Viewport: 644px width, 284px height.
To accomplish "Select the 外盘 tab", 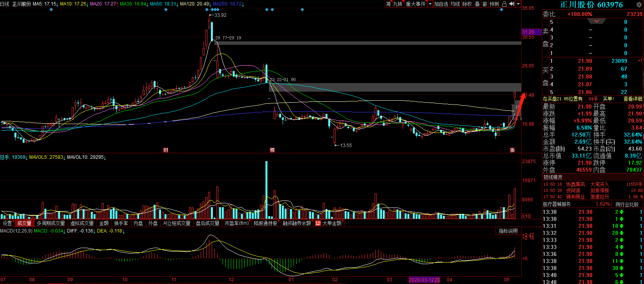I will 153,224.
